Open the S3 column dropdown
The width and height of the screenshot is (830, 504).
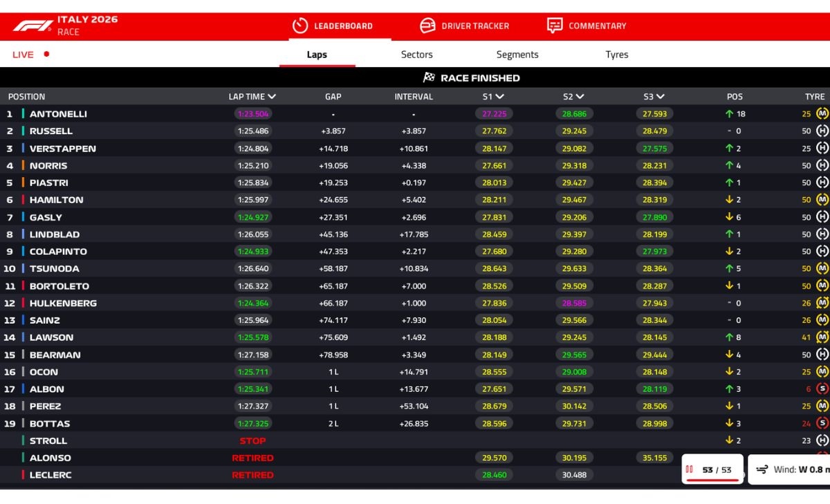[x=660, y=97]
